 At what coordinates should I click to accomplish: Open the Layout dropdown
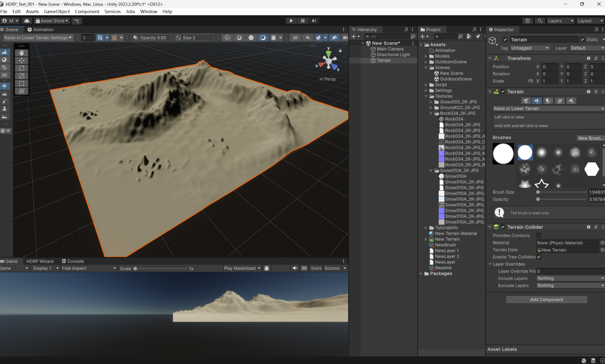coord(590,21)
